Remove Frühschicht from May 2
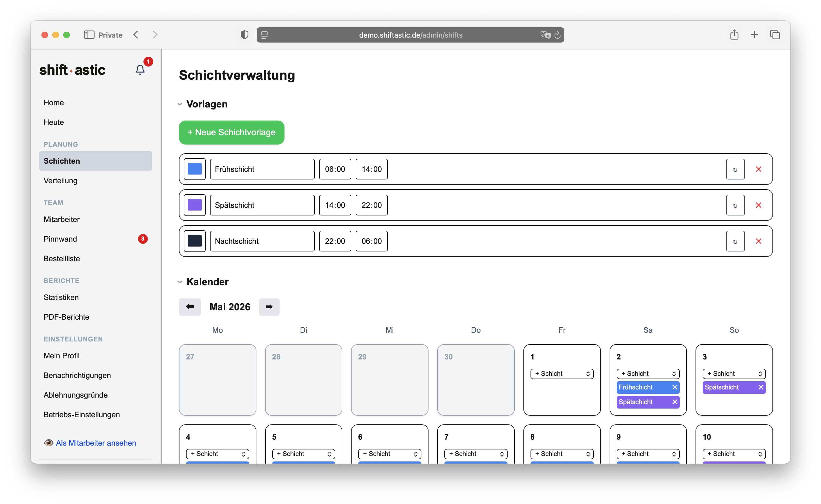Viewport: 821px width, 504px height. pos(675,387)
